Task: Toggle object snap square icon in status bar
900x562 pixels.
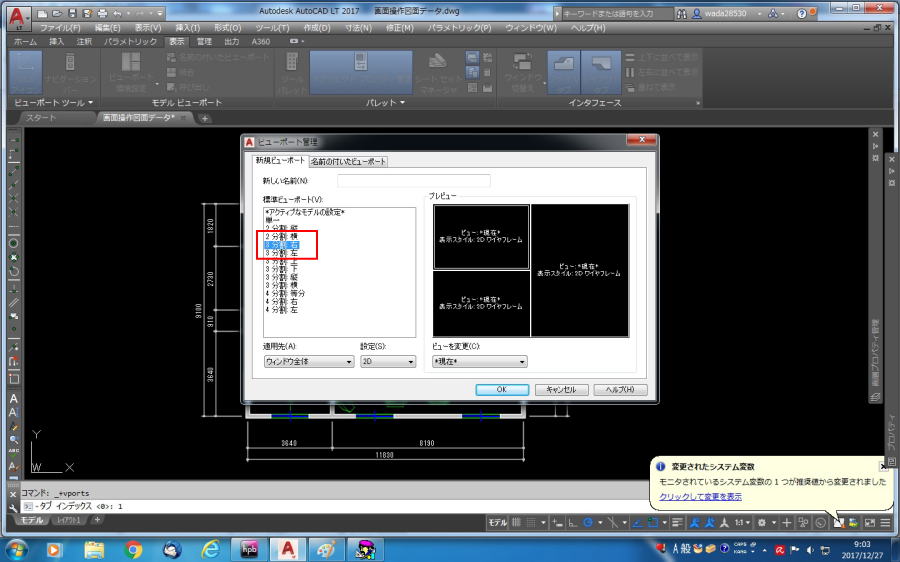Action: pyautogui.click(x=653, y=522)
